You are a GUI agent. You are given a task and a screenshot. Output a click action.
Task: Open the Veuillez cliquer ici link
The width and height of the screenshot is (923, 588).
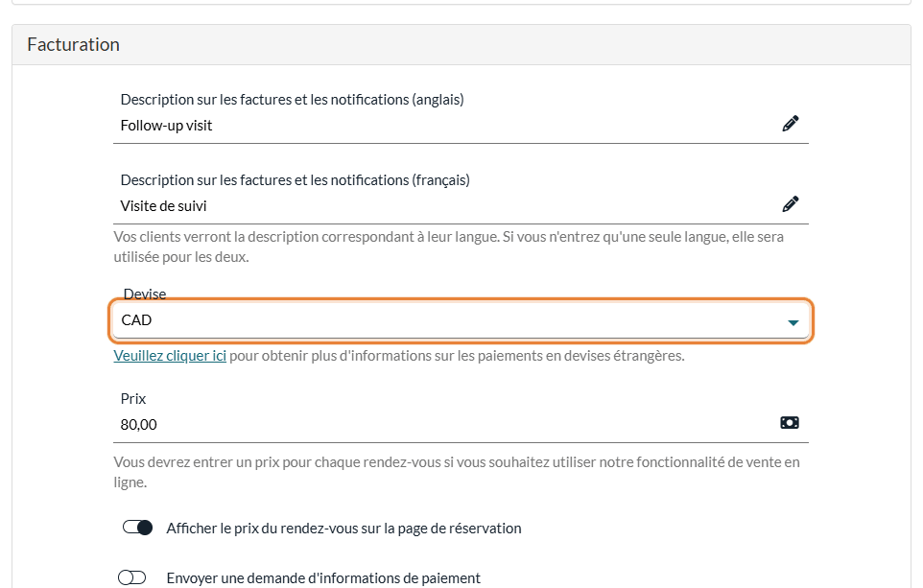pos(170,356)
